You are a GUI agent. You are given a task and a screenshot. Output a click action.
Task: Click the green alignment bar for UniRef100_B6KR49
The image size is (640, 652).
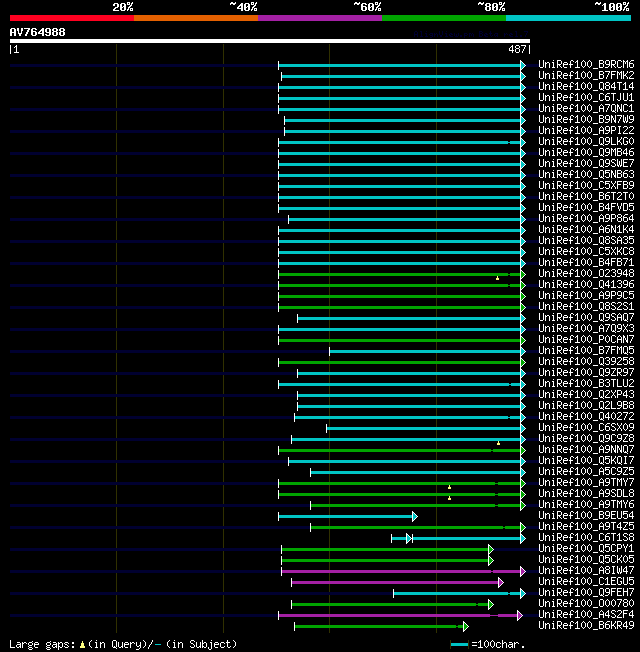[379, 627]
